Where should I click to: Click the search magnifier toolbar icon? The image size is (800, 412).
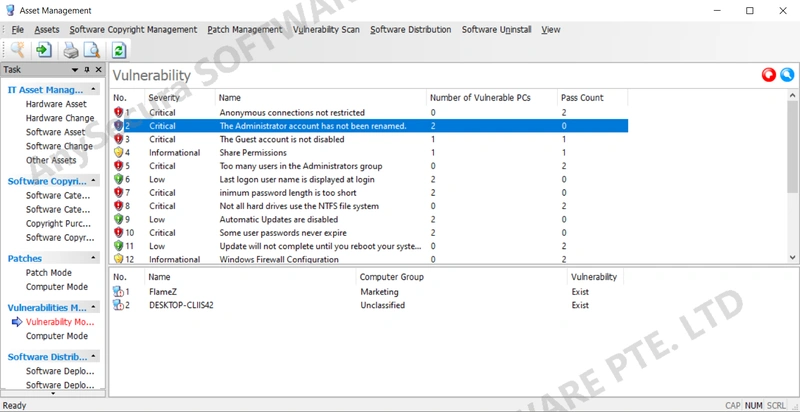tap(18, 49)
